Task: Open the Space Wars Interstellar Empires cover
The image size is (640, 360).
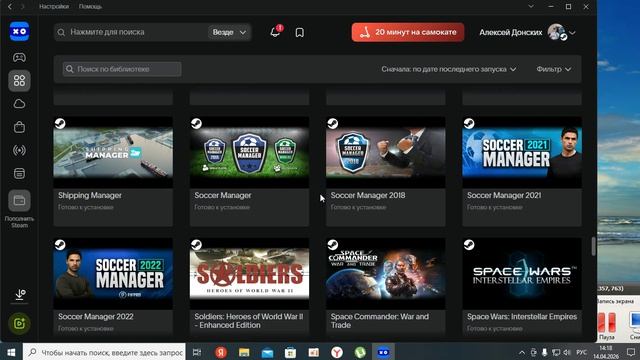Action: pos(522,273)
